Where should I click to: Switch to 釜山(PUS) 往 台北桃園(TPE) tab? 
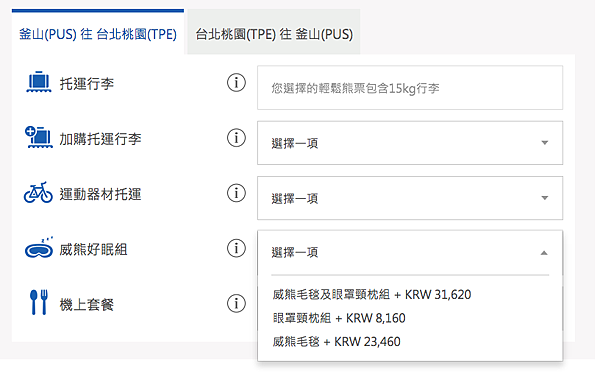(x=98, y=34)
